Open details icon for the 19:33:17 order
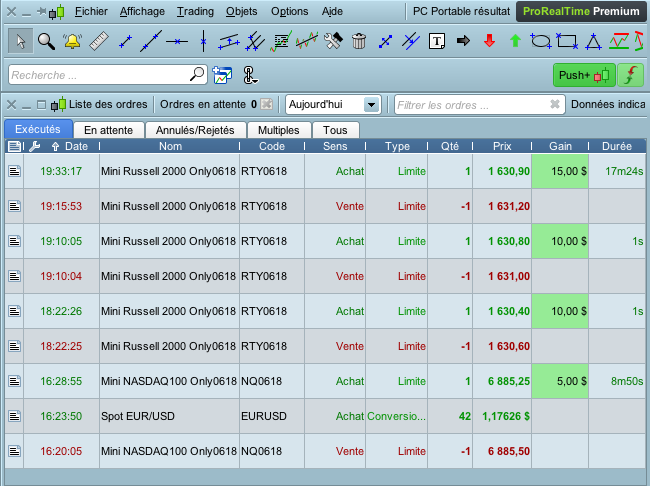 (14, 171)
